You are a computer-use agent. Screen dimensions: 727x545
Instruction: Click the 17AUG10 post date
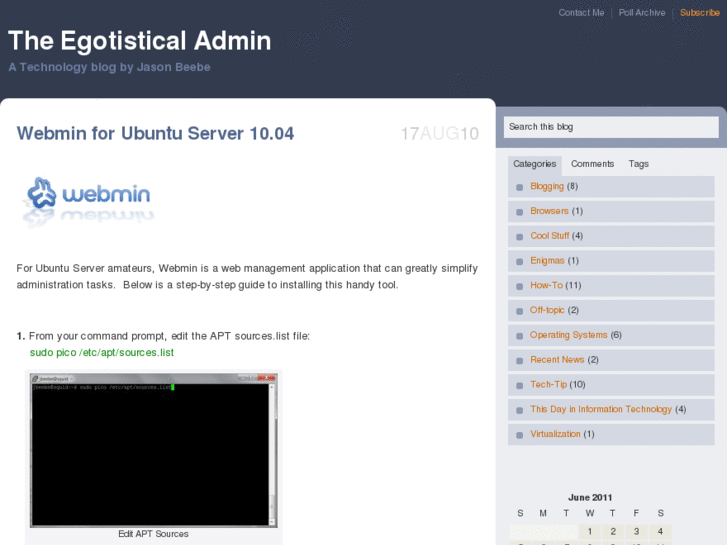(x=440, y=134)
